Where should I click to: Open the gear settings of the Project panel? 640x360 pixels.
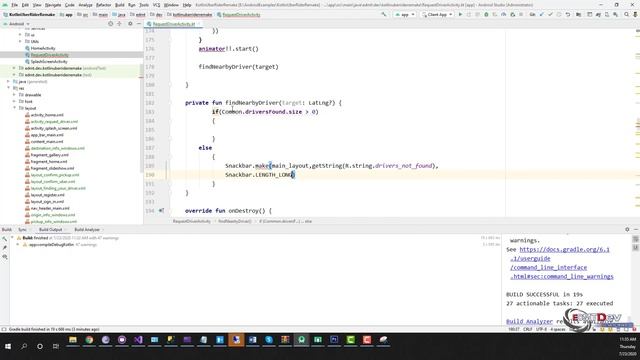(130, 24)
